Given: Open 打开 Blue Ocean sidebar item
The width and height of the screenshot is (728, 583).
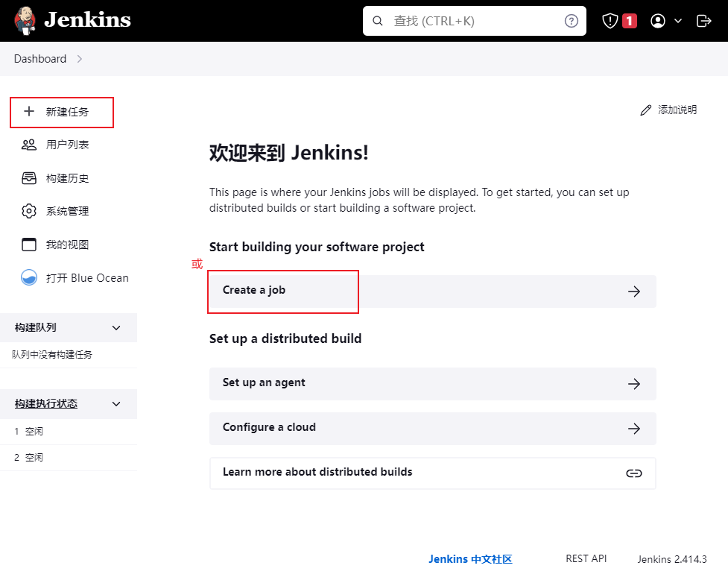Looking at the screenshot, I should point(87,278).
